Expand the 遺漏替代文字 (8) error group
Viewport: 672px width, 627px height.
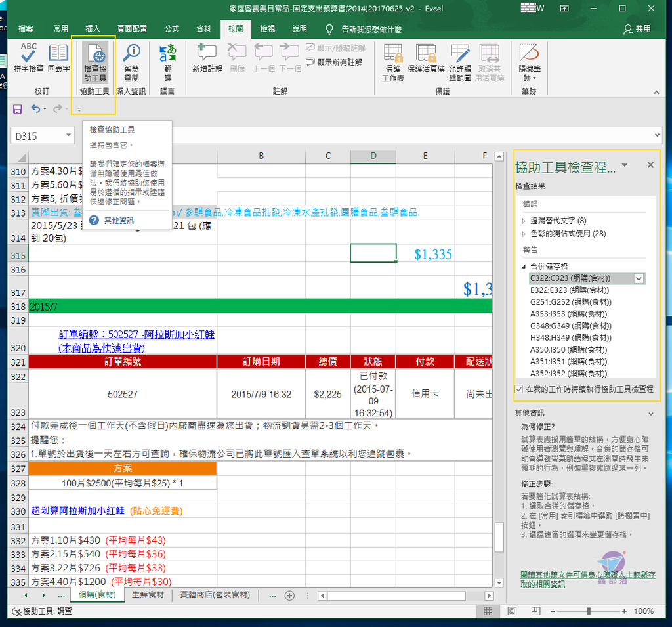click(x=523, y=221)
